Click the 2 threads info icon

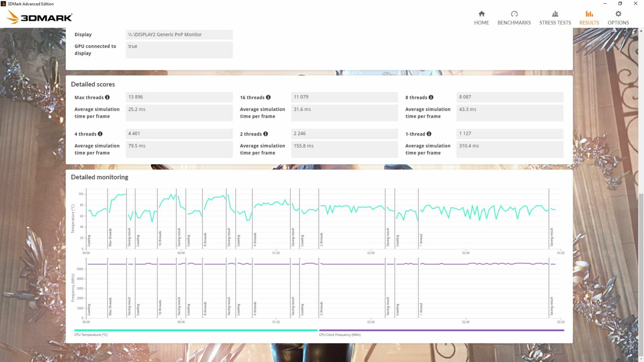coord(265,134)
